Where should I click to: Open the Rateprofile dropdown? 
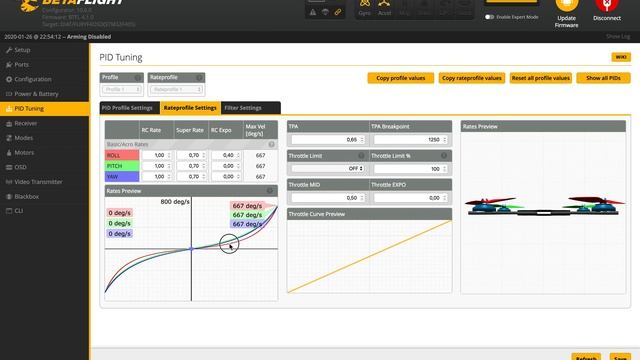[176, 89]
